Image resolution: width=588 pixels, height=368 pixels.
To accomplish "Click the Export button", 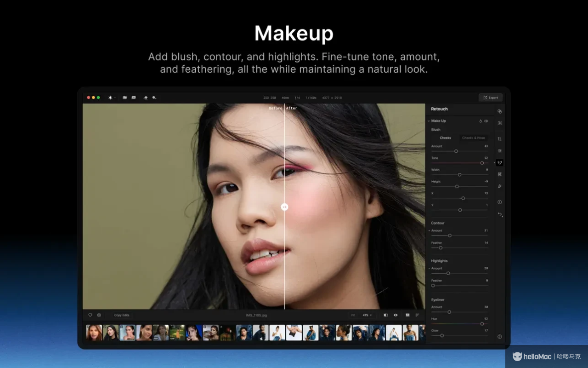I will pyautogui.click(x=491, y=98).
